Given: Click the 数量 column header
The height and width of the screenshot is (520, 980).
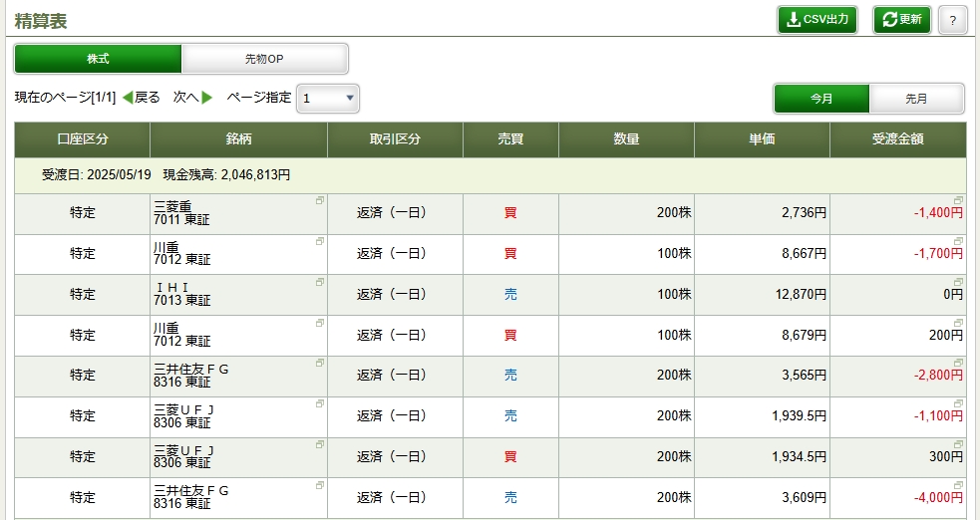Looking at the screenshot, I should [x=626, y=139].
